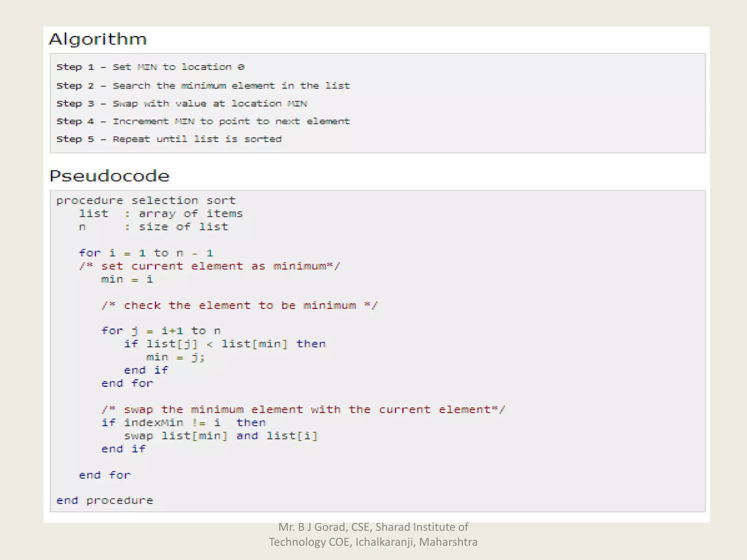747x560 pixels.
Task: Click 'list : array of items' line
Action: (160, 214)
